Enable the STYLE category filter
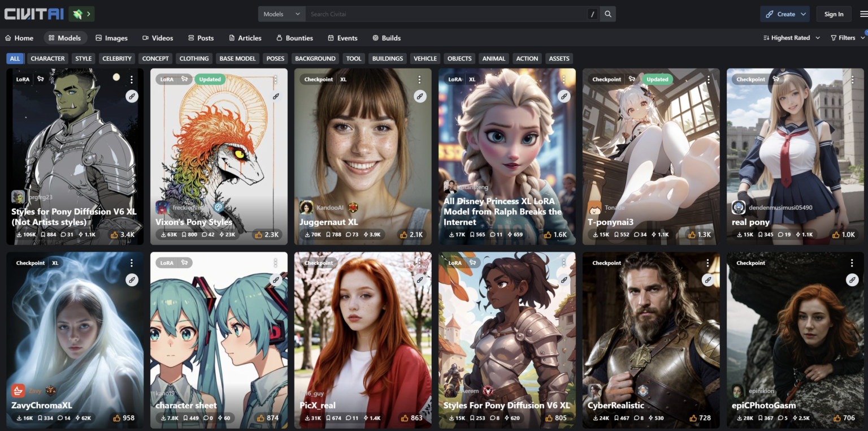The height and width of the screenshot is (431, 868). pyautogui.click(x=84, y=58)
